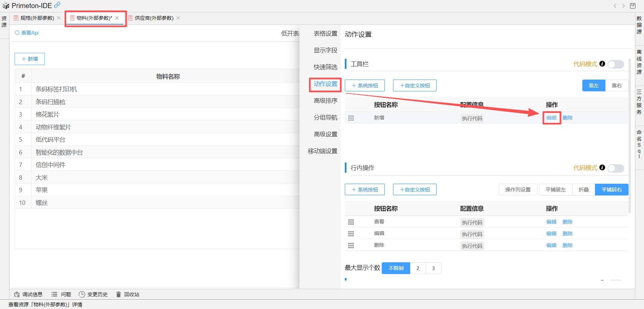644x309 pixels.
Task: Open the 调试信息 debug panel
Action: [29, 295]
